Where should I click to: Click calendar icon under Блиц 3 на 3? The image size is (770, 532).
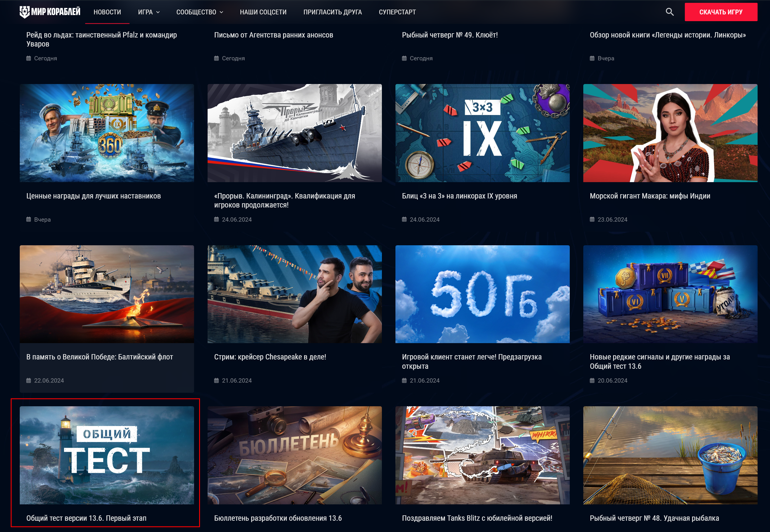(x=404, y=219)
